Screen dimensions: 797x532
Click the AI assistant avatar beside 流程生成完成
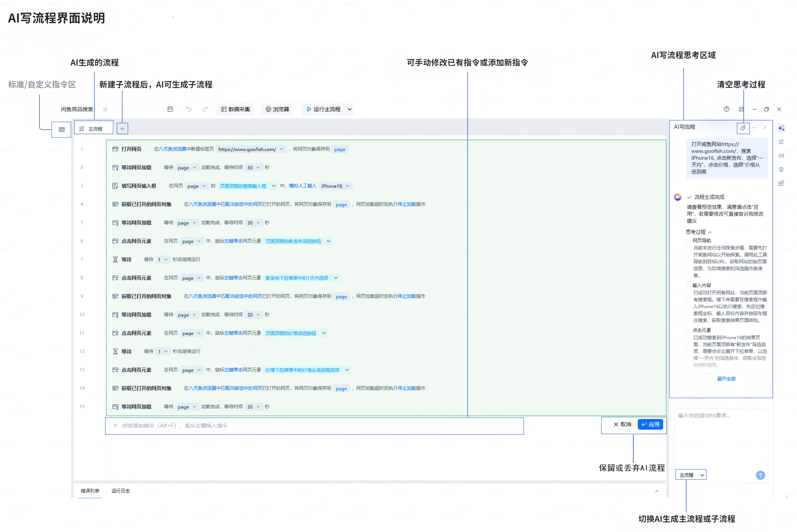pos(678,197)
